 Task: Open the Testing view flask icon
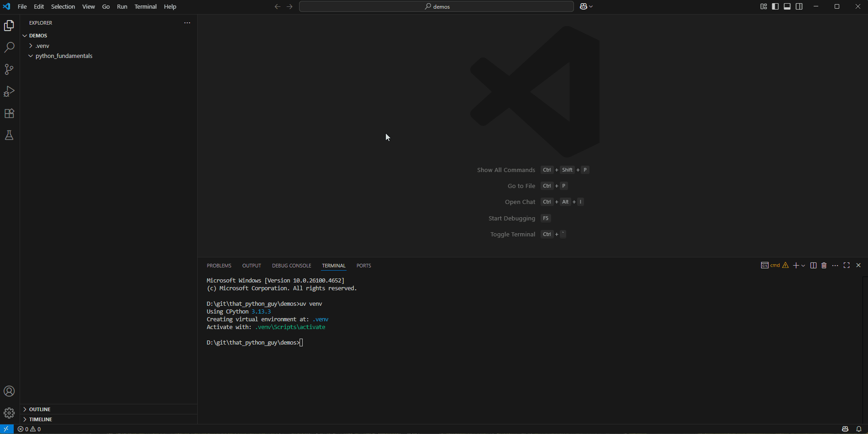tap(9, 135)
